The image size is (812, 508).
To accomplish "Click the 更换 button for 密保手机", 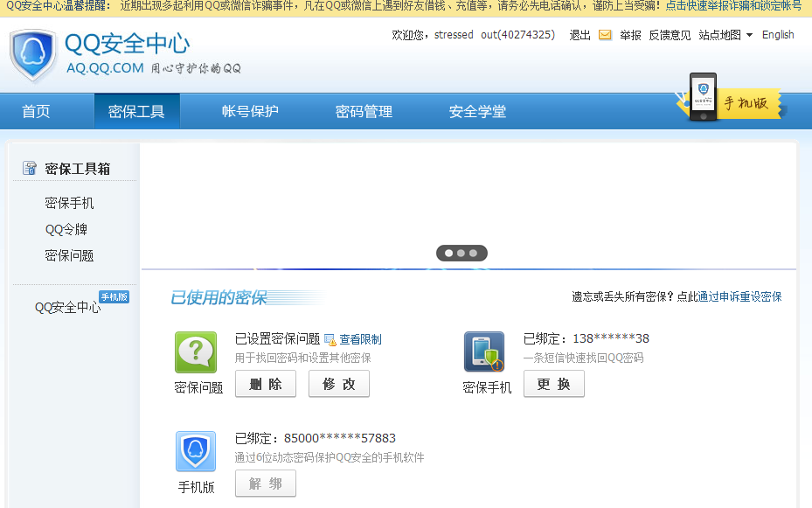I will pyautogui.click(x=554, y=384).
